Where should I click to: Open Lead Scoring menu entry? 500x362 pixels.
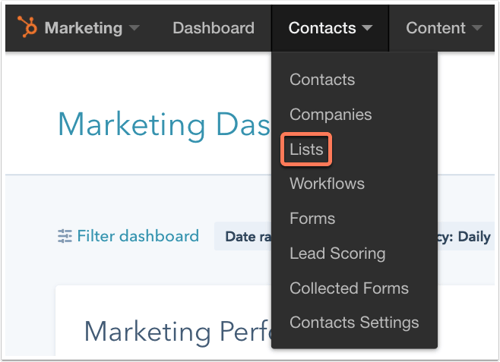point(337,254)
